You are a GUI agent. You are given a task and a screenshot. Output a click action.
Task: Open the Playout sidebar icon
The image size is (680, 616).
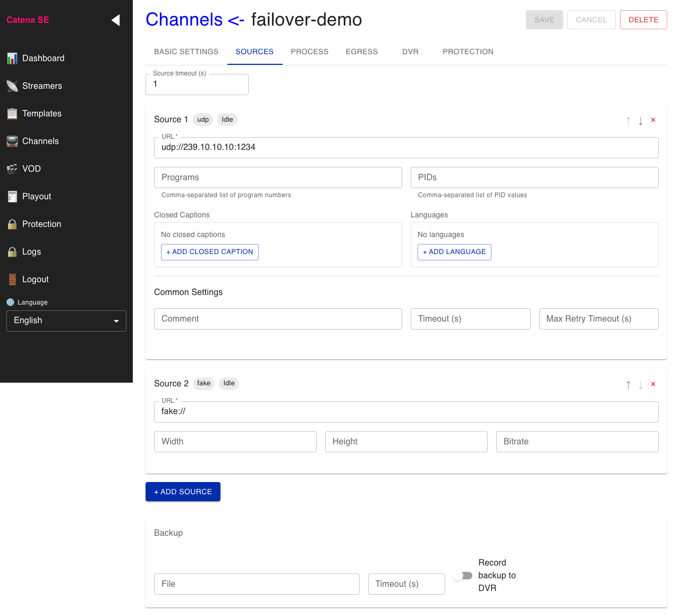(x=12, y=197)
